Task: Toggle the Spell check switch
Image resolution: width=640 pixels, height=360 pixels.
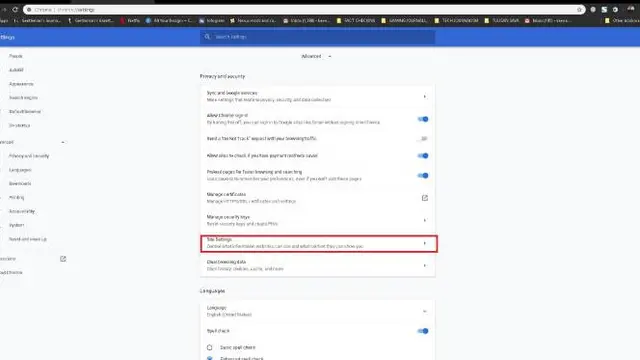Action: [423, 331]
